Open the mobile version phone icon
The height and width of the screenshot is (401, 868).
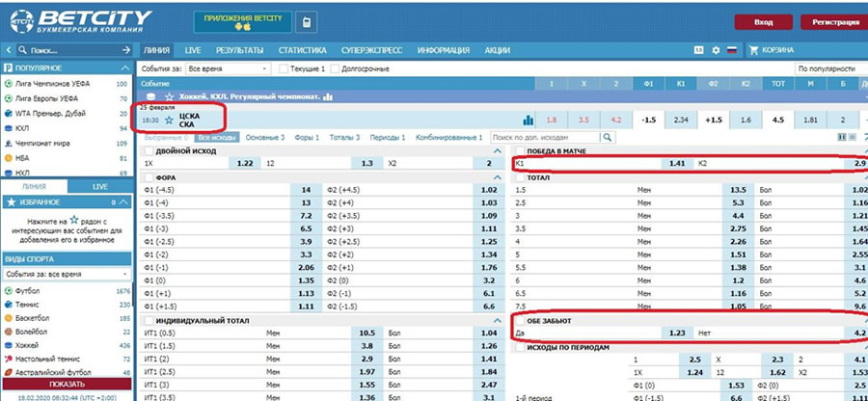click(306, 23)
